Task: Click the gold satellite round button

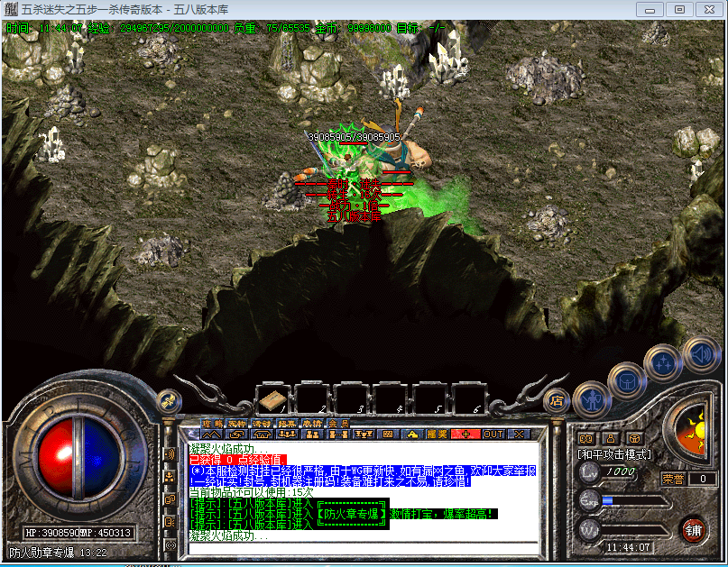Action: click(x=169, y=401)
